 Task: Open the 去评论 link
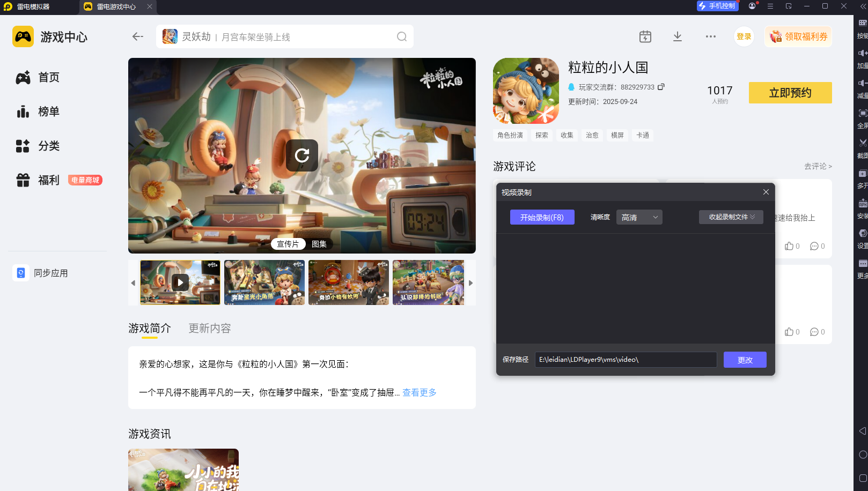tap(818, 166)
